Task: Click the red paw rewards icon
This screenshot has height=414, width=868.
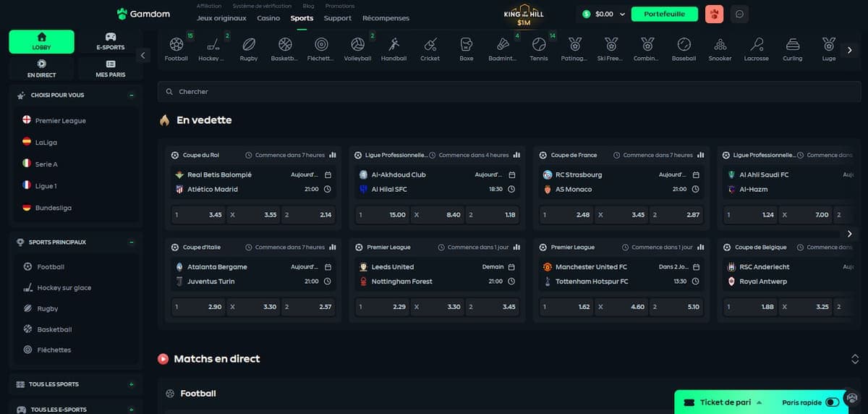Action: point(714,14)
